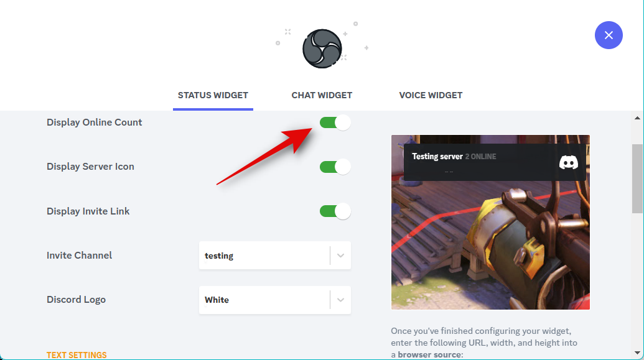Screen dimensions: 644x360
Task: Close the widget dialog with X button
Action: 609,35
